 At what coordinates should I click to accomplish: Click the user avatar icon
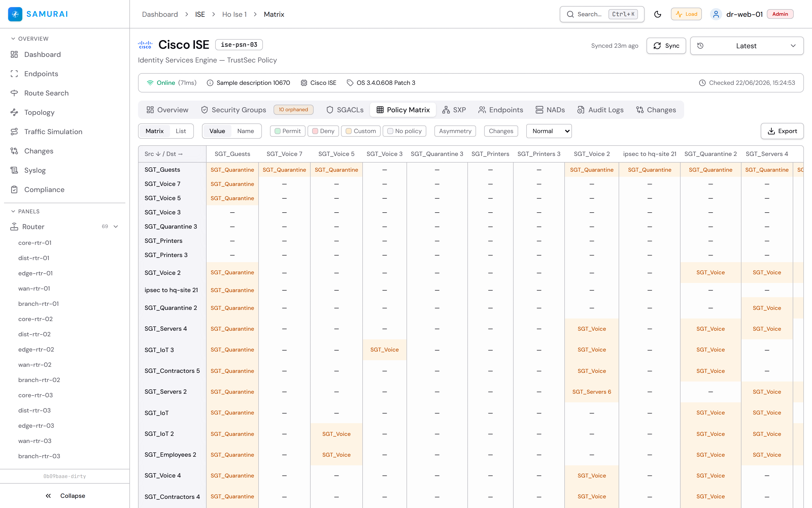point(716,14)
